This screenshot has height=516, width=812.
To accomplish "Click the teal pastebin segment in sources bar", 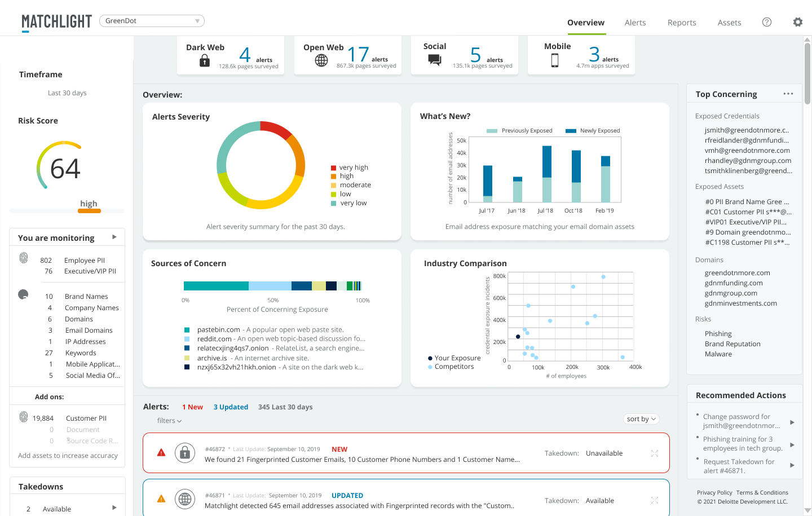I will click(x=217, y=286).
